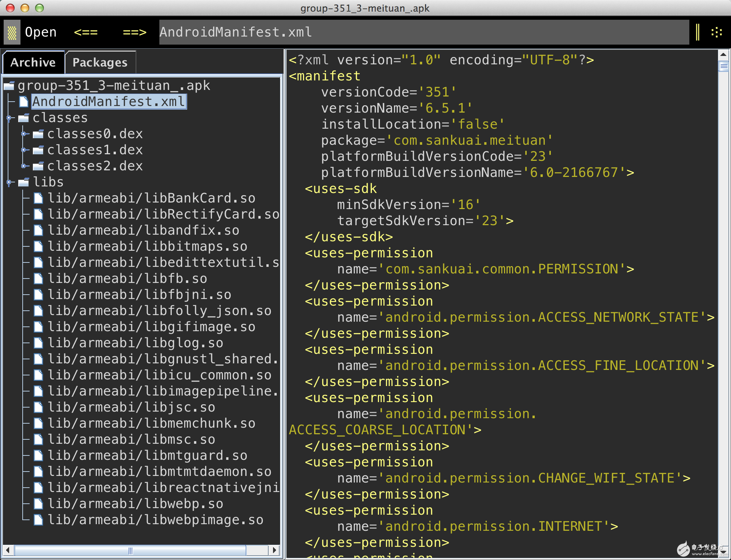
Task: Click the yellow checkered icon beside Open
Action: point(12,33)
